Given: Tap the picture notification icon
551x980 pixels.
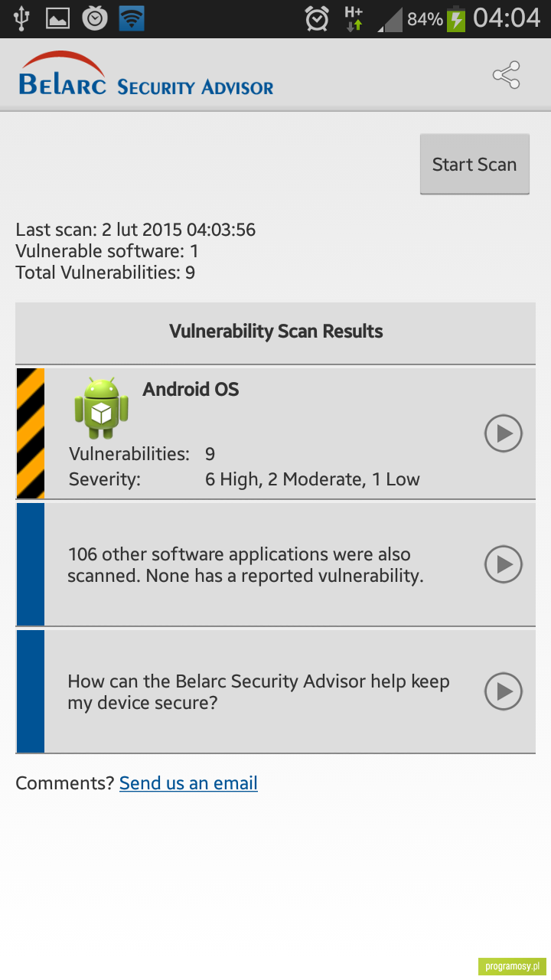Looking at the screenshot, I should [x=58, y=18].
